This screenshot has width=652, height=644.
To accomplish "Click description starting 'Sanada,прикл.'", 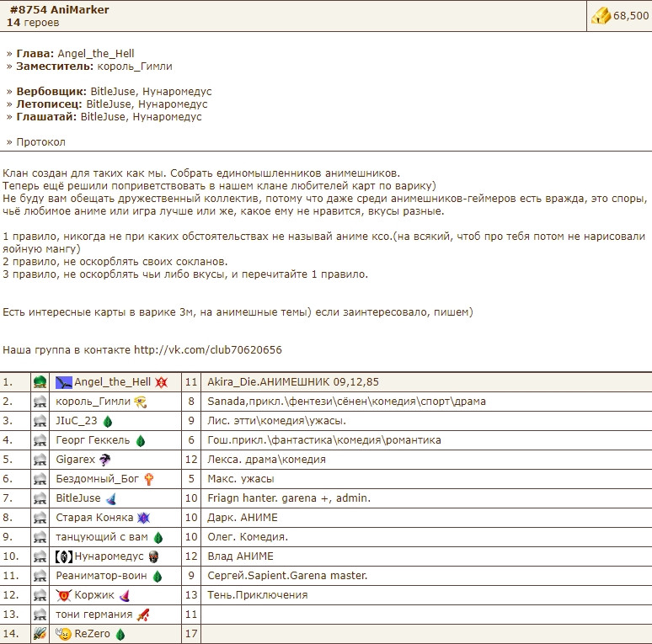I will coord(346,402).
